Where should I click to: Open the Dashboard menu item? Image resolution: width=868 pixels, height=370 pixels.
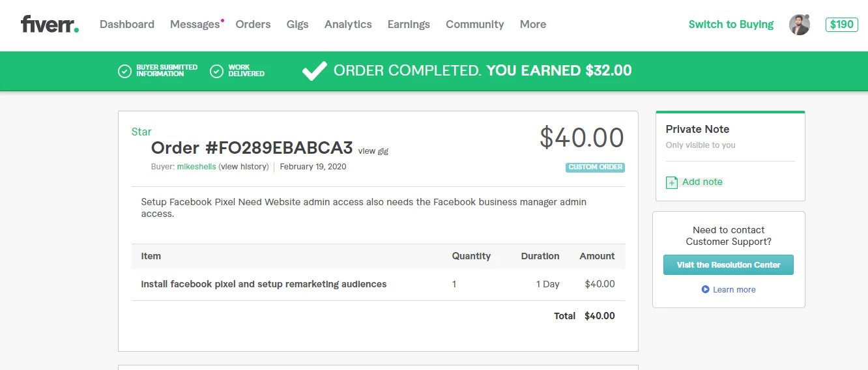[127, 25]
